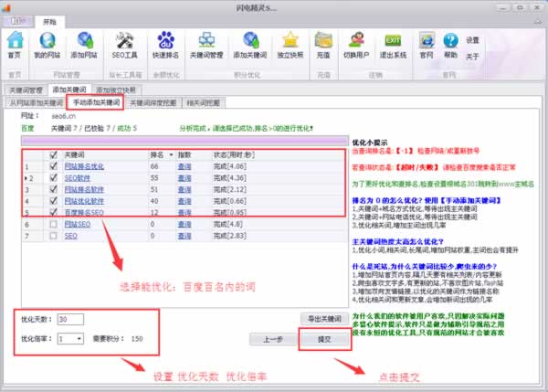This screenshot has width=548, height=392.
Task: Uncheck the 网站排名优化 keyword checkbox
Action: [x=53, y=167]
